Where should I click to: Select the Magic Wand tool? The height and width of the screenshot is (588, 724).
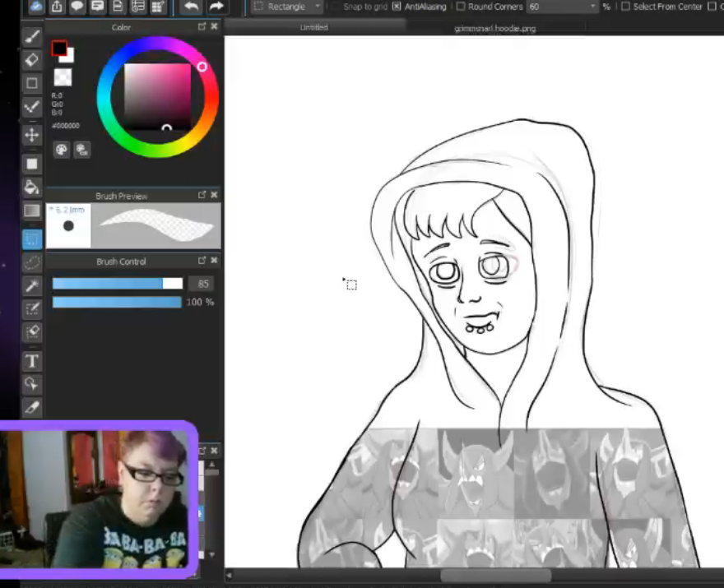[x=32, y=285]
